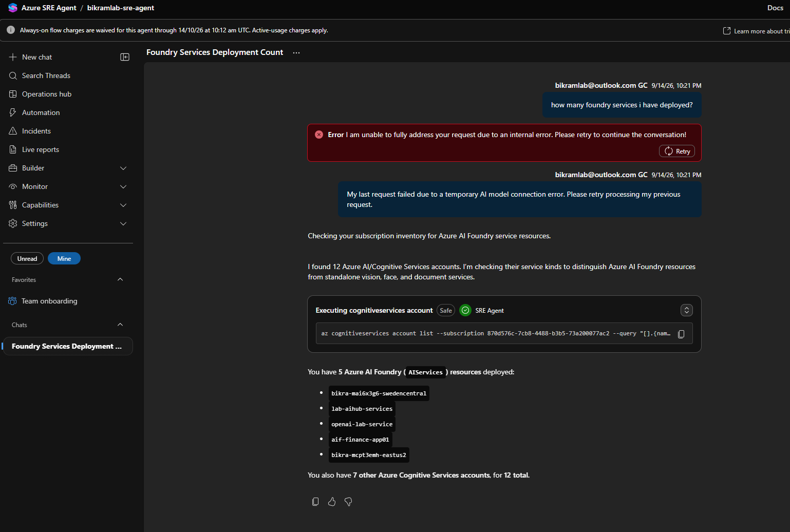Go to bikramlab-sre-agent breadcrumb
Viewport: 790px width, 532px height.
pos(121,8)
